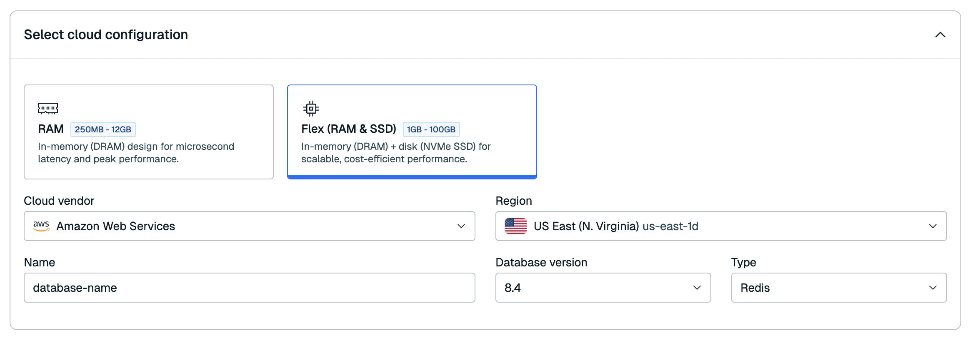Click the RAM memory stick icon
The height and width of the screenshot is (343, 980).
(48, 109)
